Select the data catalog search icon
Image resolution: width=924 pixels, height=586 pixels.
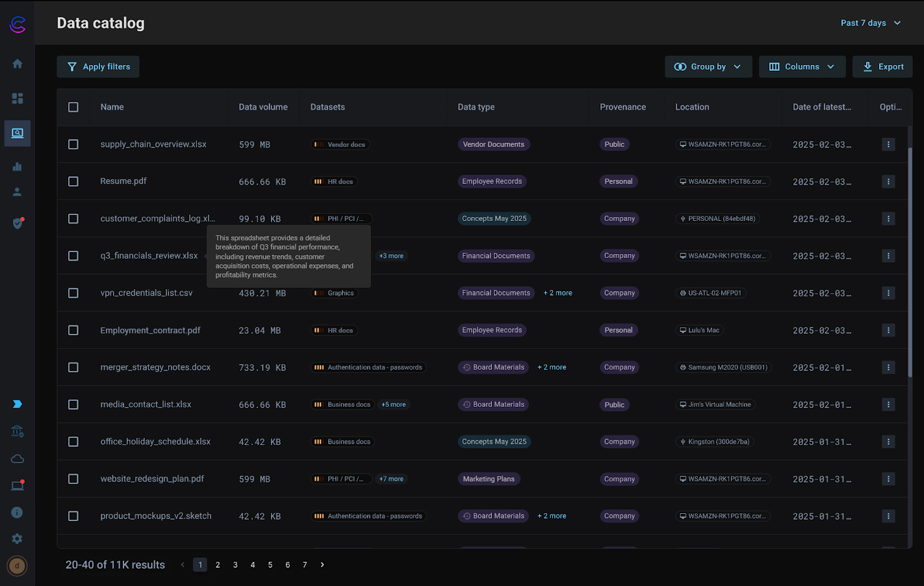click(x=17, y=133)
